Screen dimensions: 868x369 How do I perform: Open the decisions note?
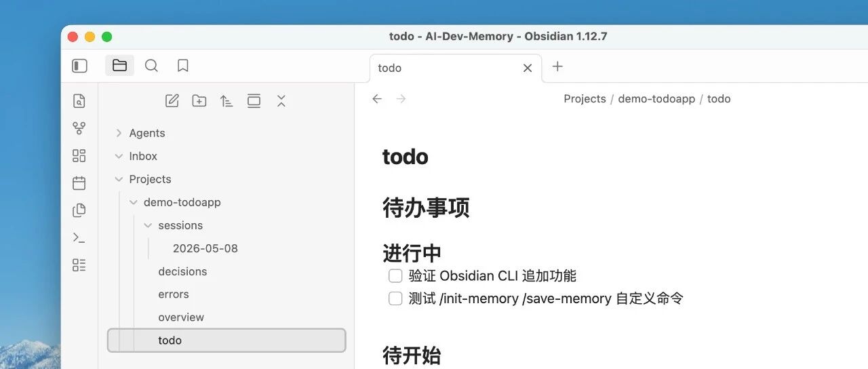[182, 271]
